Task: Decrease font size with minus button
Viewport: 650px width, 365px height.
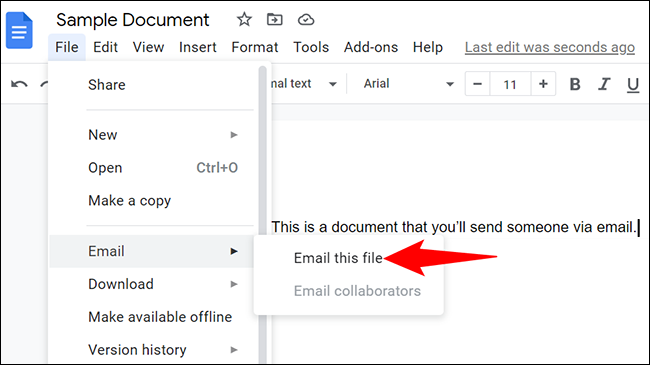Action: pyautogui.click(x=478, y=84)
